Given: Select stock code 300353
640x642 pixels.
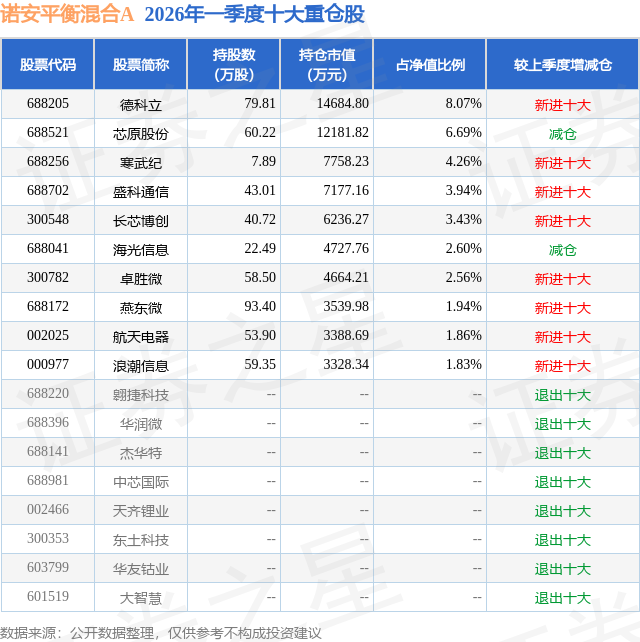Looking at the screenshot, I should (48, 538).
